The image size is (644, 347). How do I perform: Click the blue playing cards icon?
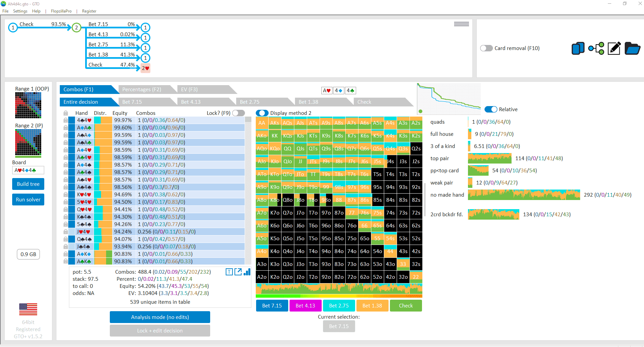(578, 48)
